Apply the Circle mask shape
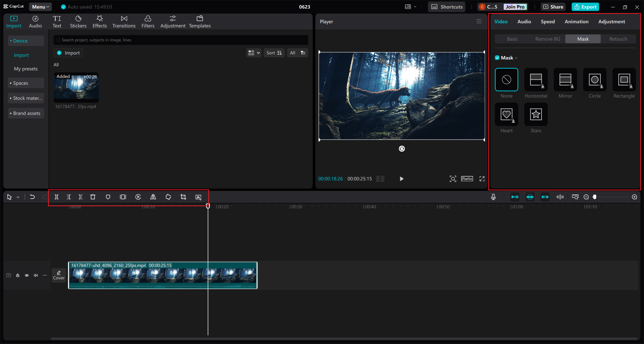644x344 pixels. tap(595, 80)
